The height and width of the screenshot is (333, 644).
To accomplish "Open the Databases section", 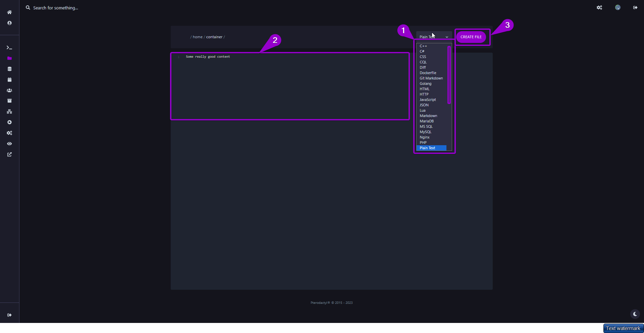I will (9, 69).
